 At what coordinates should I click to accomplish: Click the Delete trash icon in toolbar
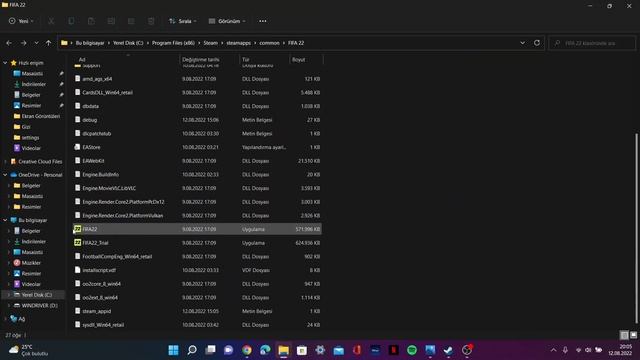coord(151,21)
